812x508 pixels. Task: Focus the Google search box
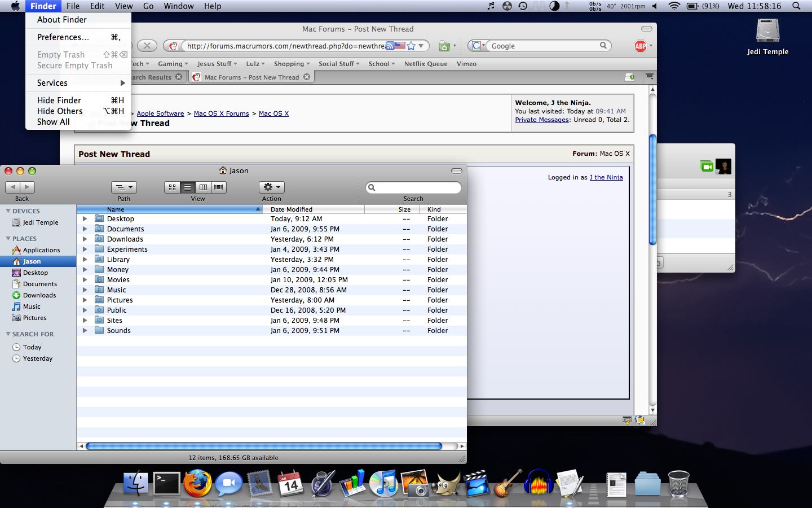point(544,46)
